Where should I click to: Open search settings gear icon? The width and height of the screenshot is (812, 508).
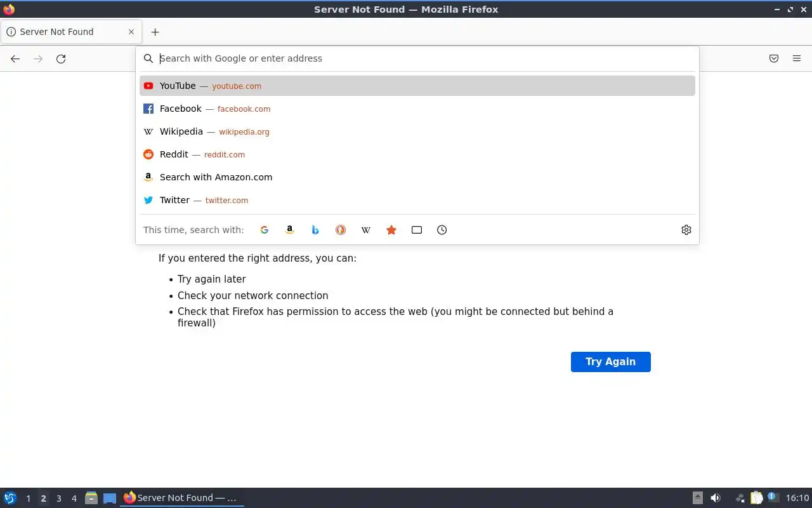click(x=686, y=230)
